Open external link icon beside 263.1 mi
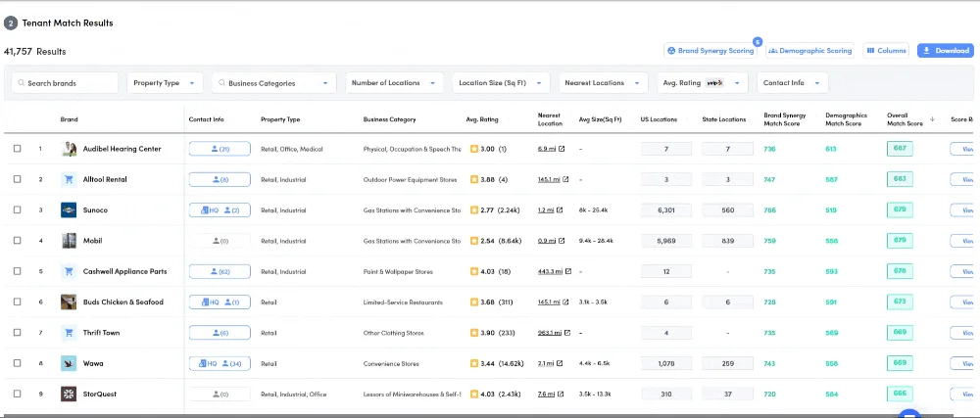This screenshot has height=418, width=980. pyautogui.click(x=567, y=333)
